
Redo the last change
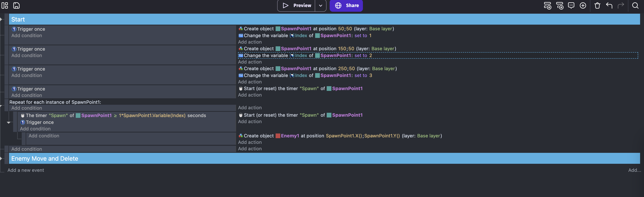[x=621, y=5]
